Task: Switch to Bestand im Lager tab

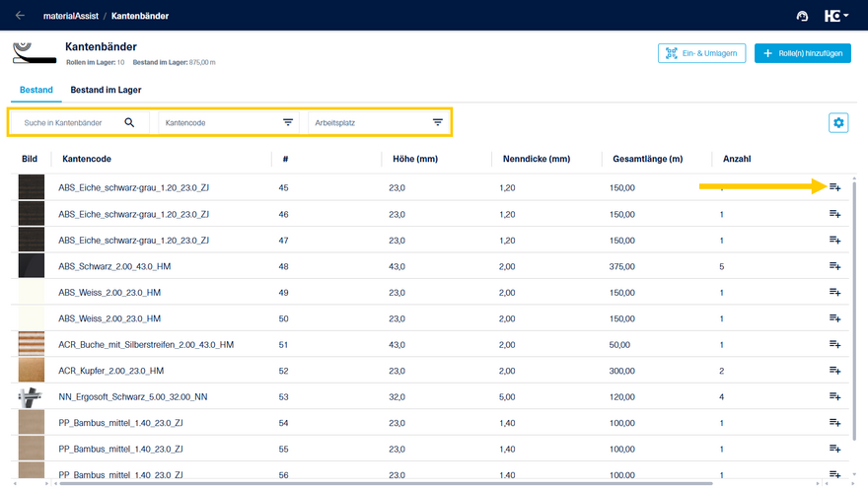Action: (106, 90)
